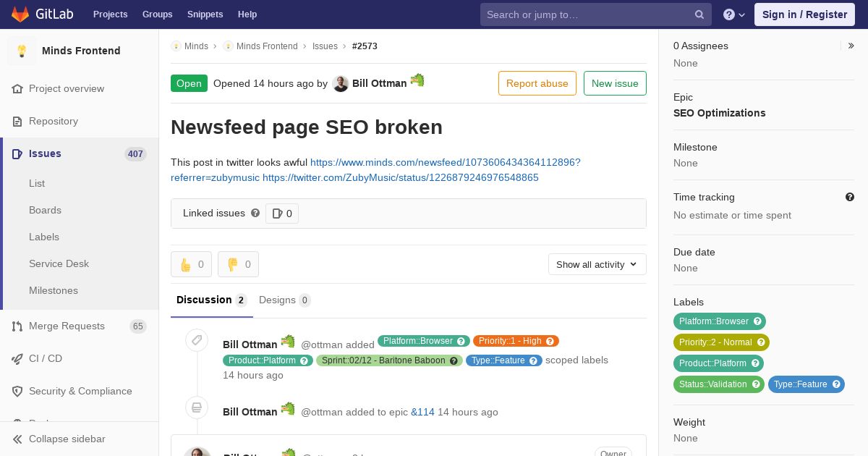The height and width of the screenshot is (456, 868).
Task: Click Type::Feature sidebar label help icon
Action: (x=836, y=384)
